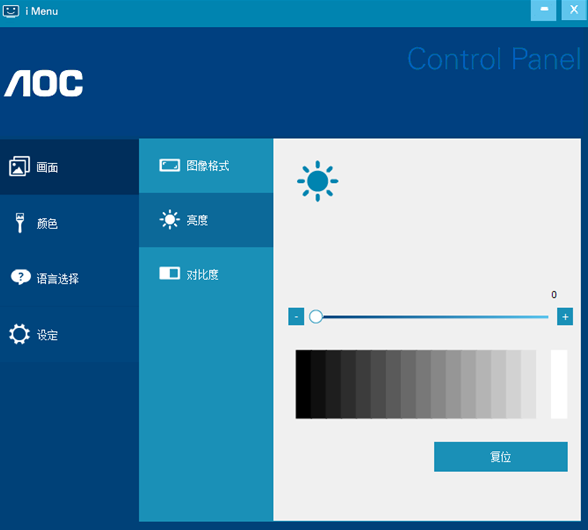
Task: Click the 复位 reset button
Action: [501, 456]
